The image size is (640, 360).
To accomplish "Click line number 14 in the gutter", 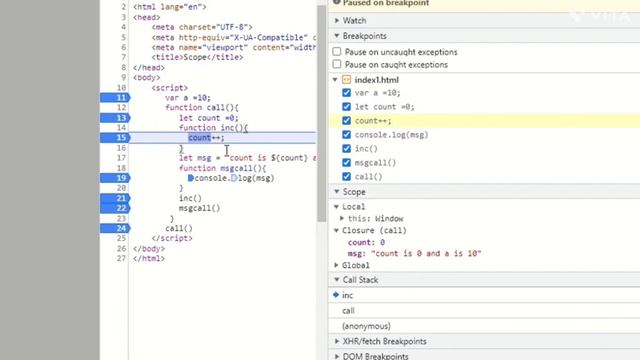I will pos(121,127).
